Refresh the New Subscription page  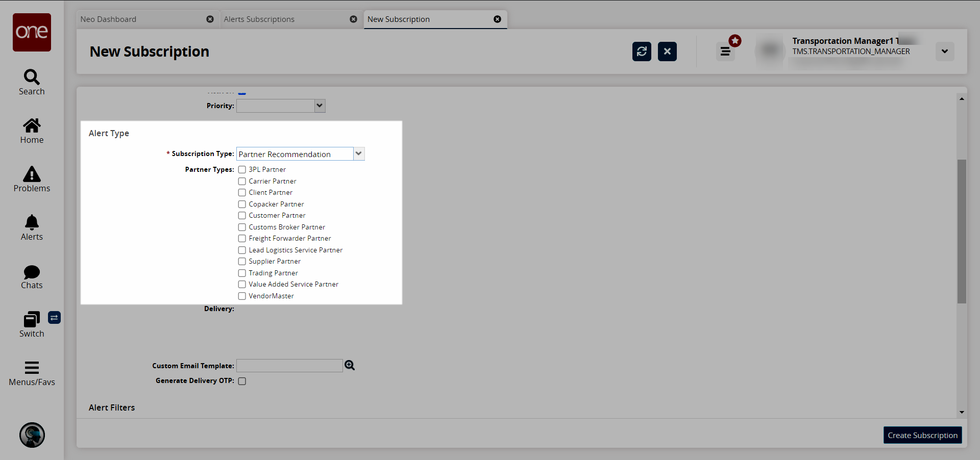point(642,52)
